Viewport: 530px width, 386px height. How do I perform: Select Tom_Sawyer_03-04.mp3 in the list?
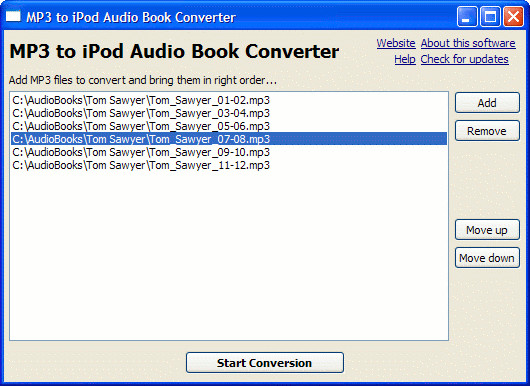[x=229, y=113]
